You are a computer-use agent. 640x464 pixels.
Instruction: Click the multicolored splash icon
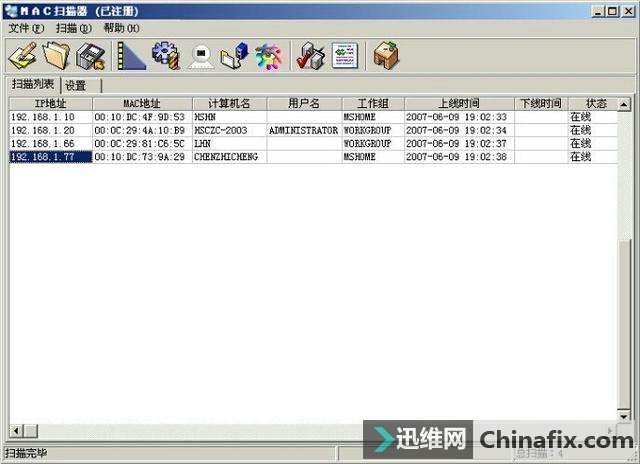click(x=268, y=55)
